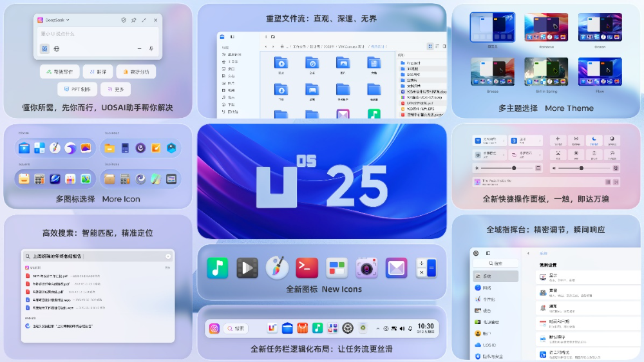Screen dimensions: 644x362
Task: Click the microphone icon in the UOS AI input
Action: (x=151, y=48)
